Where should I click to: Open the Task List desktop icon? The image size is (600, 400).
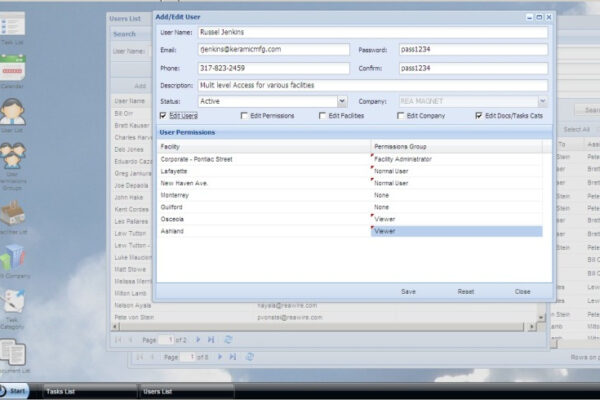coord(13,28)
